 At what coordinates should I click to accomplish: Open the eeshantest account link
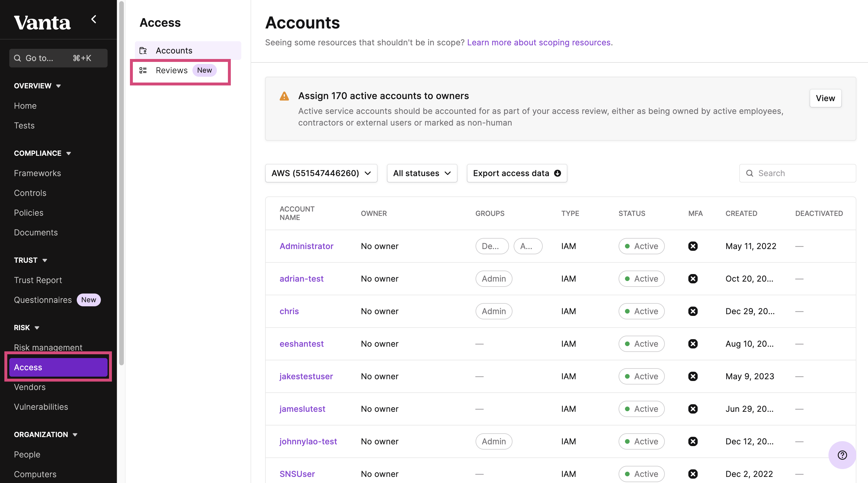tap(301, 344)
